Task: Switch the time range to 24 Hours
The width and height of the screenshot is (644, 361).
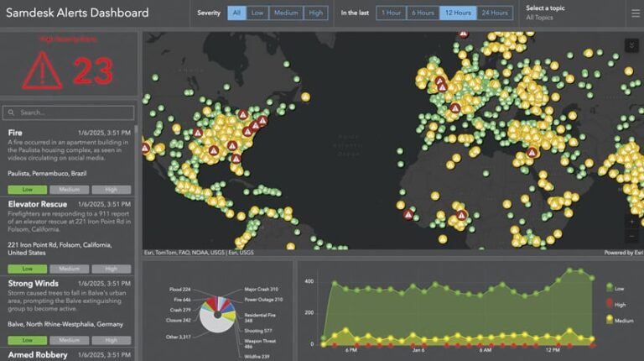Action: [x=495, y=13]
